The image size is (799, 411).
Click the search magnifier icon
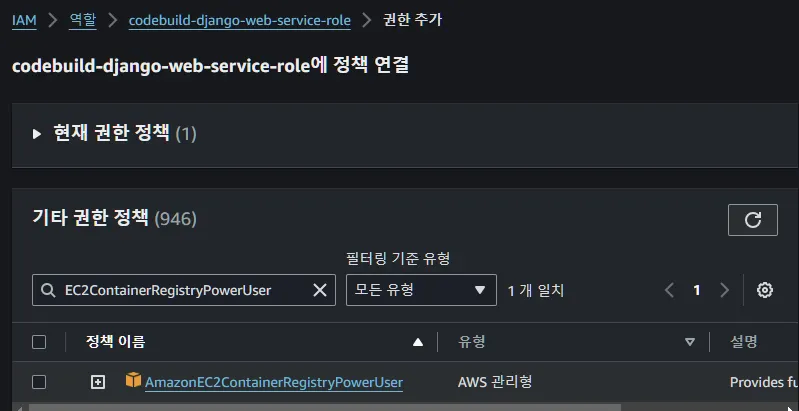pos(48,290)
